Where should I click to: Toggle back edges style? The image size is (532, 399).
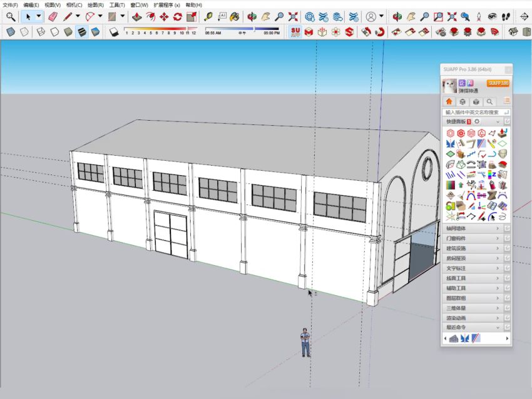24,32
